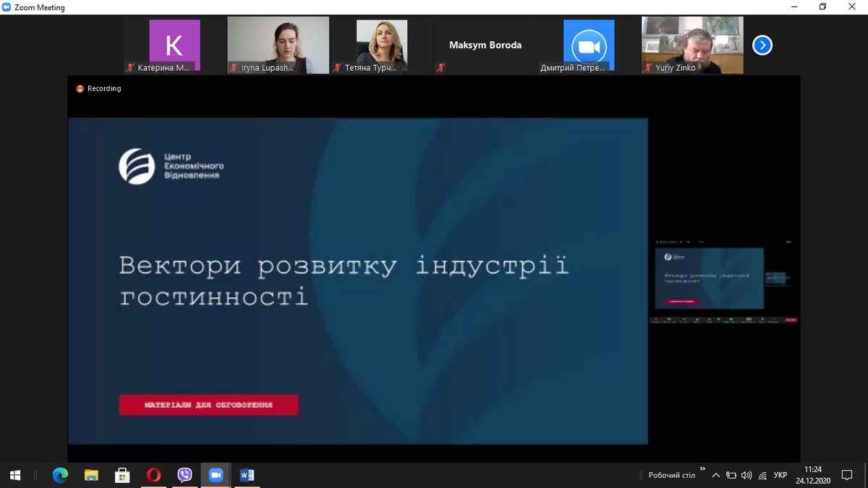This screenshot has width=868, height=488.
Task: Open Microsoft Edge from the taskbar
Action: 60,475
